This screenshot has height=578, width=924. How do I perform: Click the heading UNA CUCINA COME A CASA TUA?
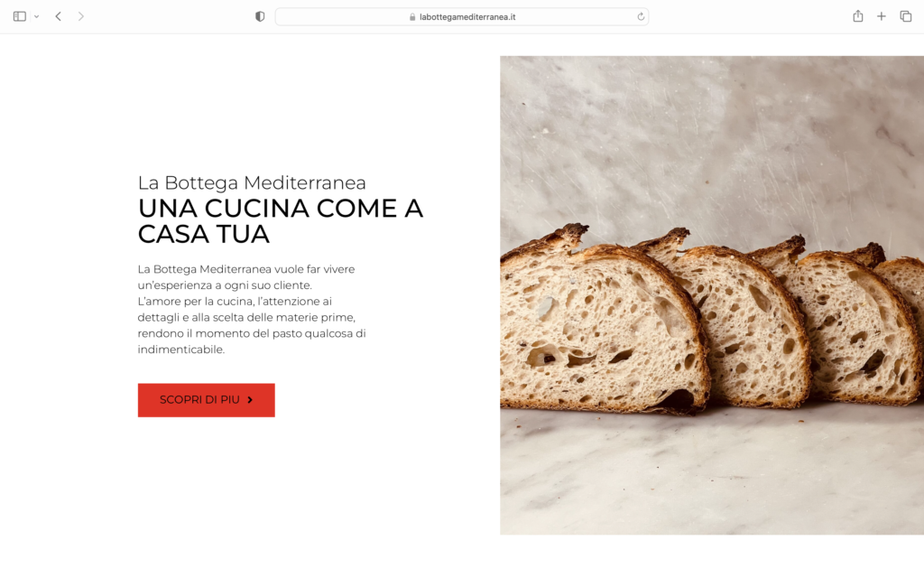pyautogui.click(x=281, y=221)
